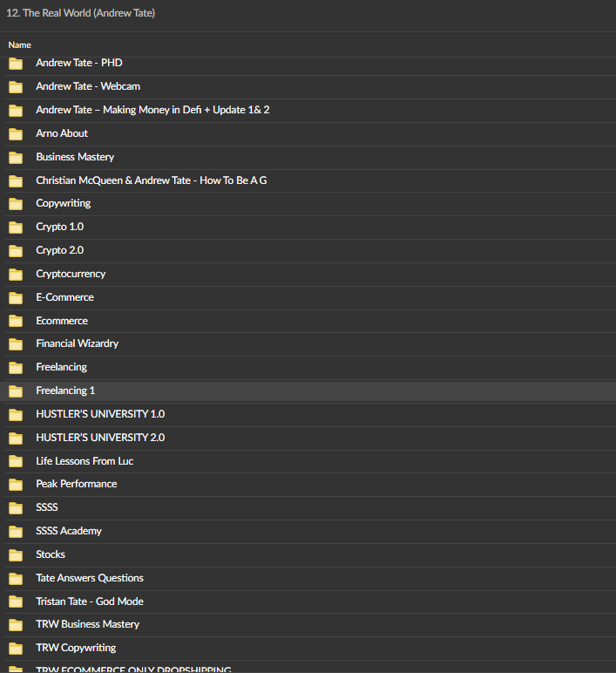
Task: Click folder icon beside Ecommerce
Action: pyautogui.click(x=16, y=321)
